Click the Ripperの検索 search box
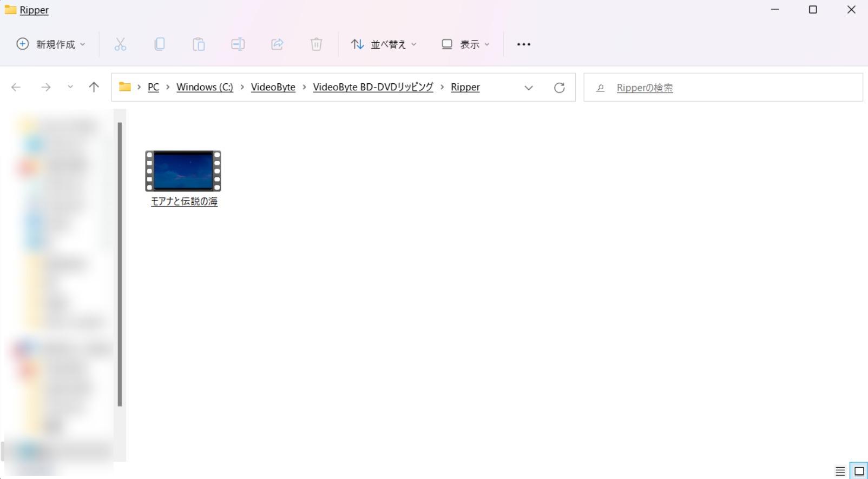 click(x=723, y=88)
